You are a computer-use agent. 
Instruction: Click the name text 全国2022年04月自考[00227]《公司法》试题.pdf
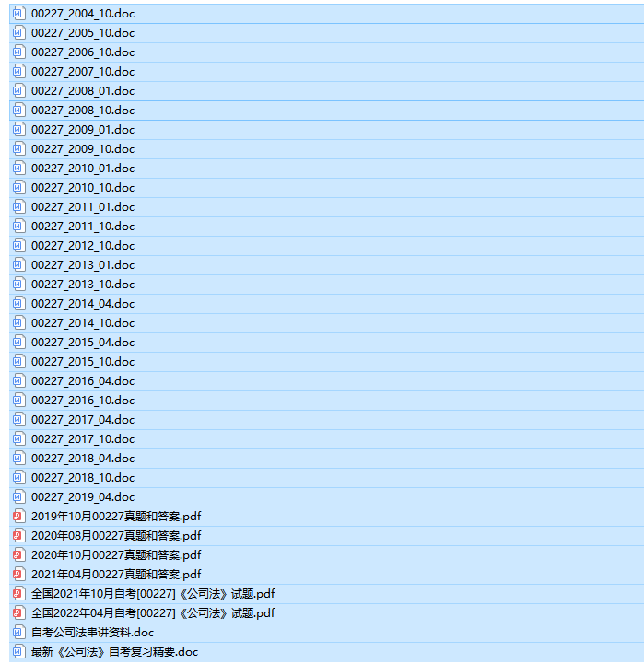(153, 612)
